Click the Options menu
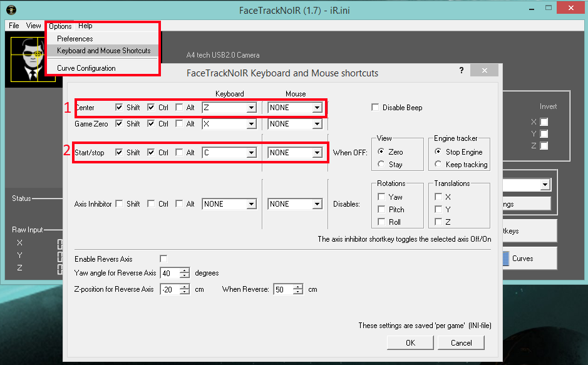Viewport: 588px width, 365px height. (x=60, y=26)
